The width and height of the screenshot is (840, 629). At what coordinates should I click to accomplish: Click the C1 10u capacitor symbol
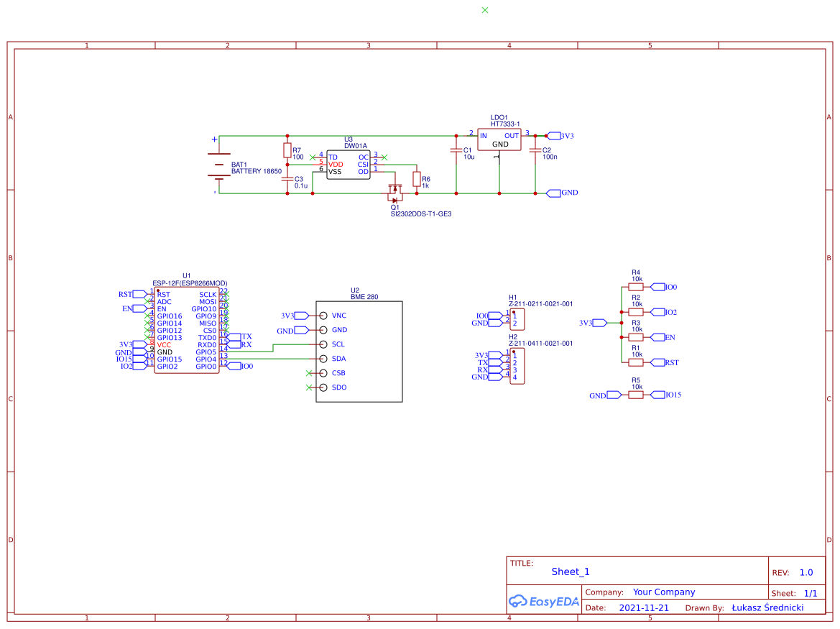pos(455,151)
